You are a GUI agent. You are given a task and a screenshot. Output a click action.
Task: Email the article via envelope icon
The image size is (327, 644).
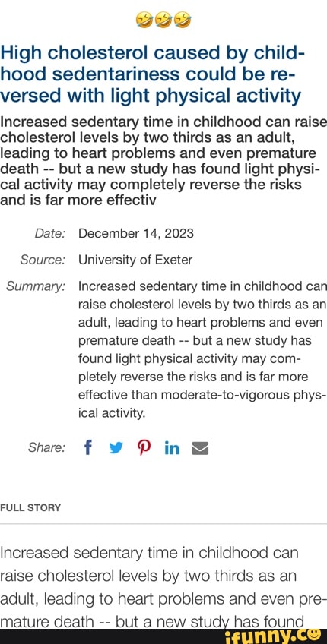(x=200, y=449)
